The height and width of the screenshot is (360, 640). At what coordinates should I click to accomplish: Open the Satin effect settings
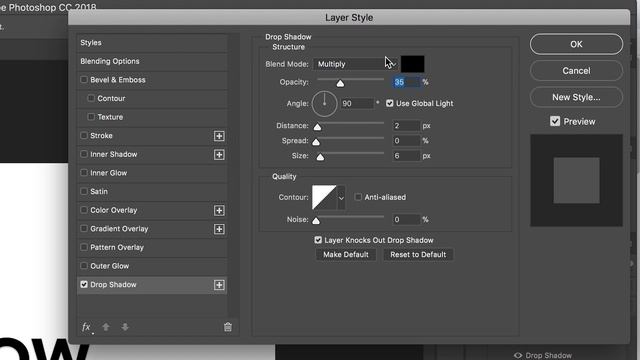pyautogui.click(x=99, y=191)
